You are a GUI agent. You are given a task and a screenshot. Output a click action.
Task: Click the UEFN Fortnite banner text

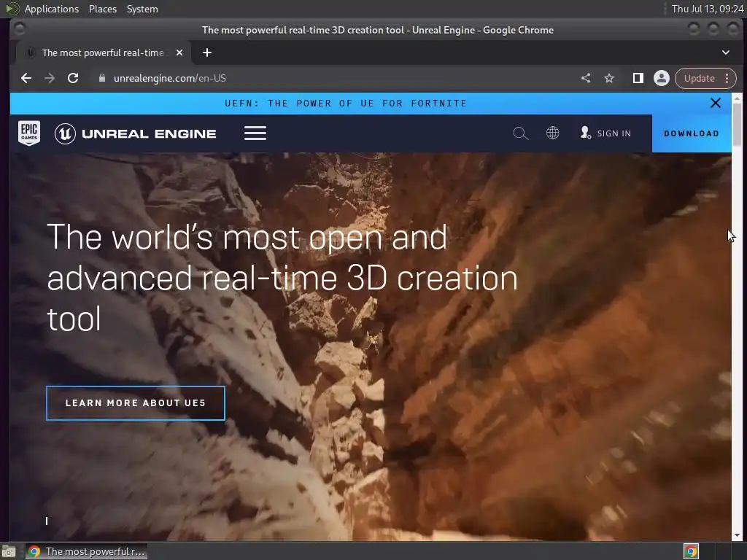click(x=345, y=104)
